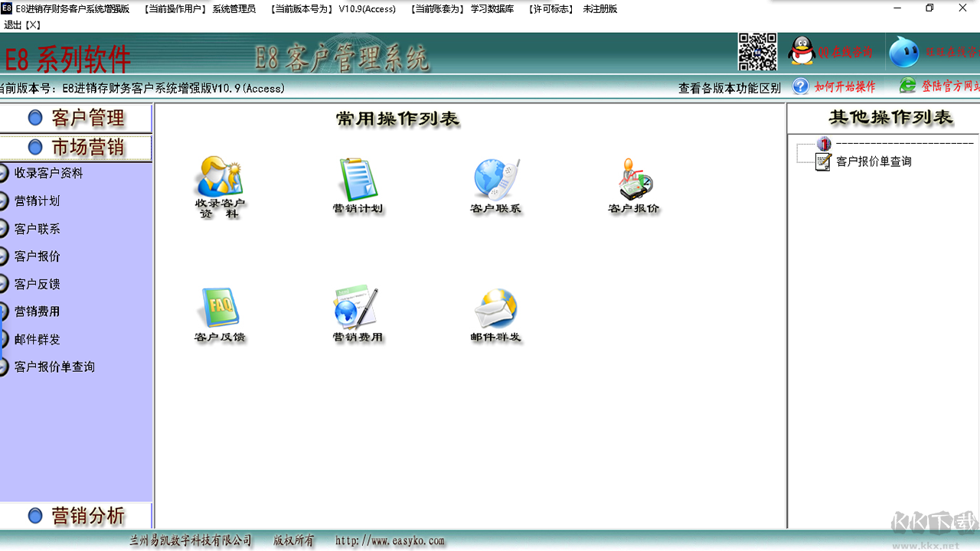Image resolution: width=980 pixels, height=551 pixels.
Task: Select 客户联系 in the left sidebar
Action: tap(37, 229)
